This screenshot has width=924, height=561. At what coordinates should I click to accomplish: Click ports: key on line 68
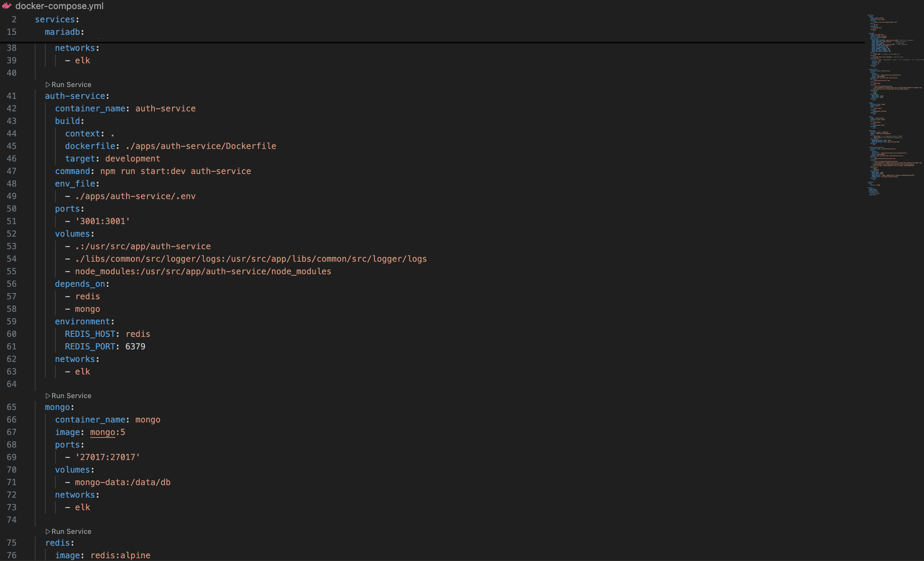click(x=69, y=445)
